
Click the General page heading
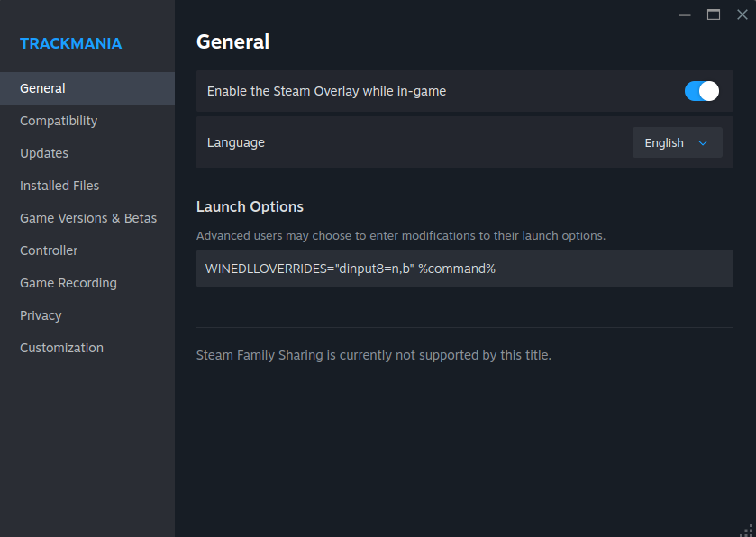232,42
